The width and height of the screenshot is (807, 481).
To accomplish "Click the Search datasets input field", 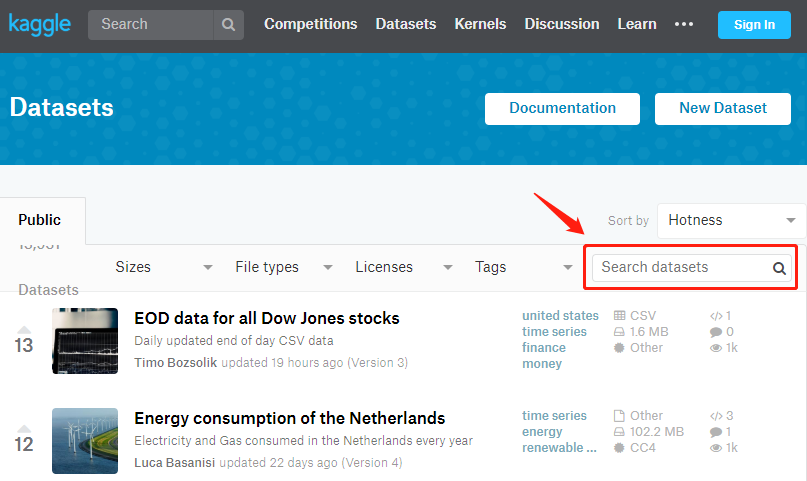I will pos(682,268).
